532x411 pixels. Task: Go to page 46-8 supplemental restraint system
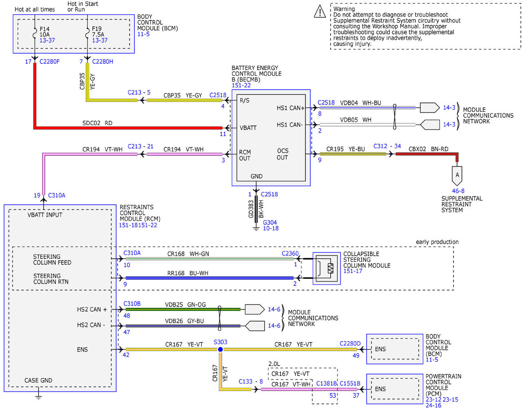point(458,191)
